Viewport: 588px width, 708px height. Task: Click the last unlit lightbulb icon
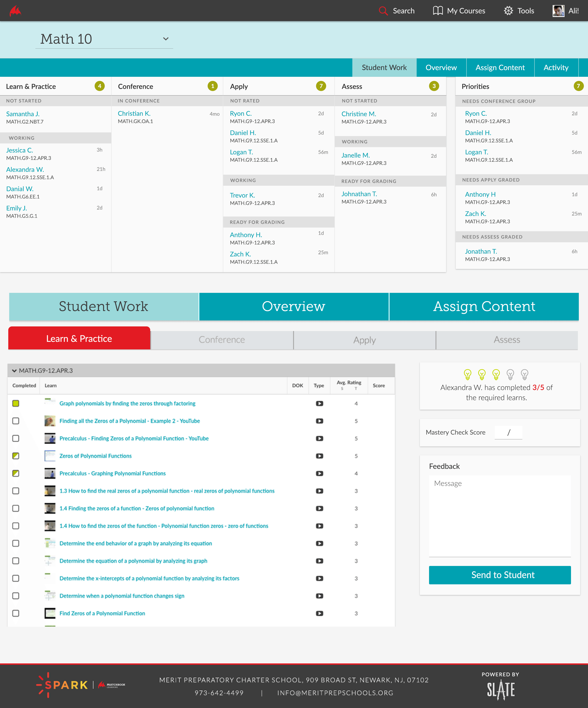525,374
